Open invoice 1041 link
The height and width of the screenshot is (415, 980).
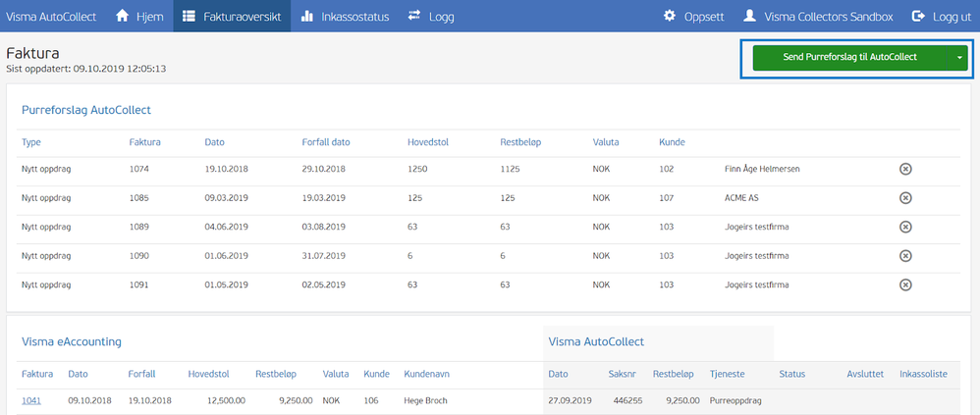(x=31, y=401)
